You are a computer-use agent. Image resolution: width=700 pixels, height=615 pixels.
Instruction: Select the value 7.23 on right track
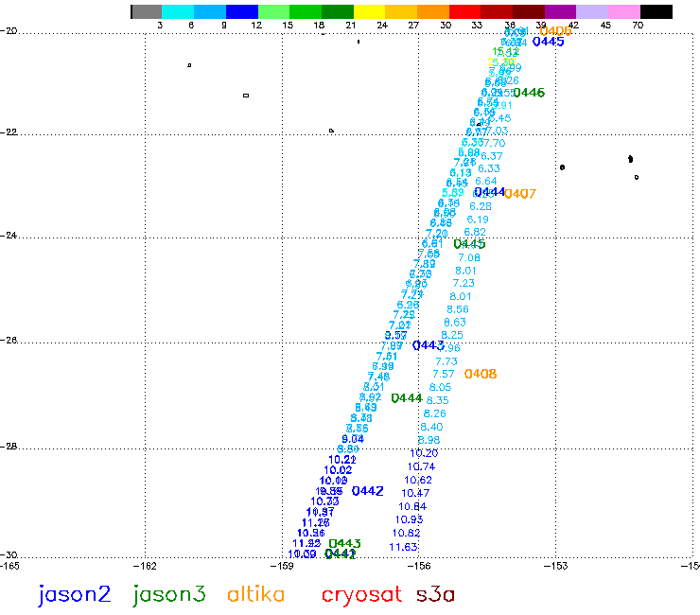(x=464, y=283)
